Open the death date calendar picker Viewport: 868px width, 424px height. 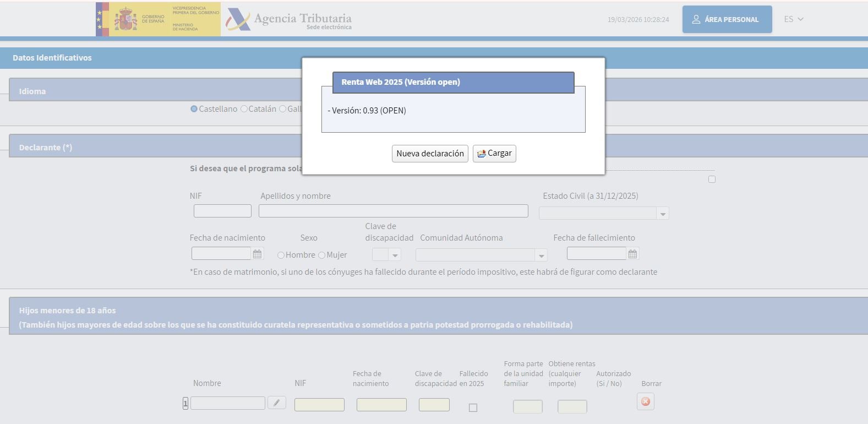[632, 254]
